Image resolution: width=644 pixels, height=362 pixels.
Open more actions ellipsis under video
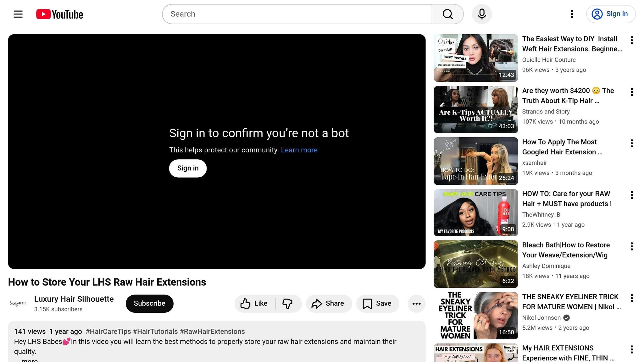[416, 304]
